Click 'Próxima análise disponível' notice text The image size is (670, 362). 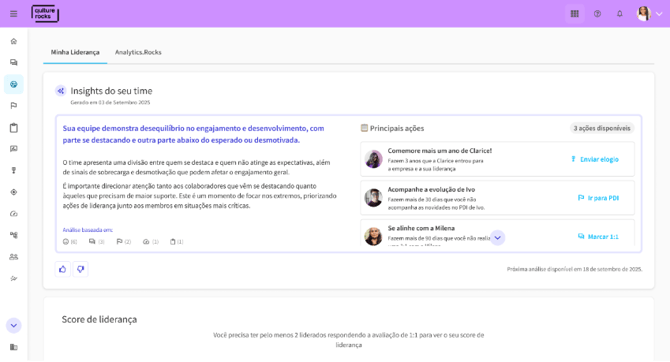click(574, 269)
